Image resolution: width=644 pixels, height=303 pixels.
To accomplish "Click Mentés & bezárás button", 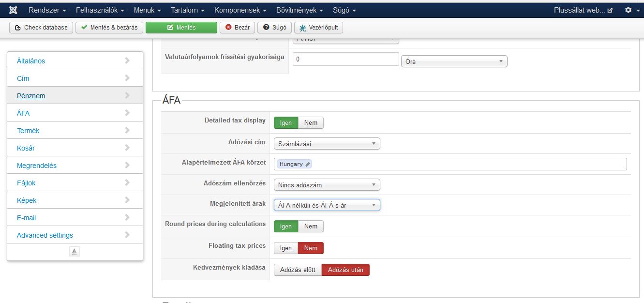I will pyautogui.click(x=109, y=28).
